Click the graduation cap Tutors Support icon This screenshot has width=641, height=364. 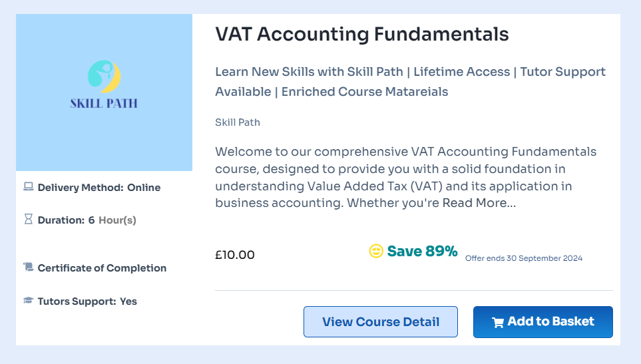click(29, 301)
